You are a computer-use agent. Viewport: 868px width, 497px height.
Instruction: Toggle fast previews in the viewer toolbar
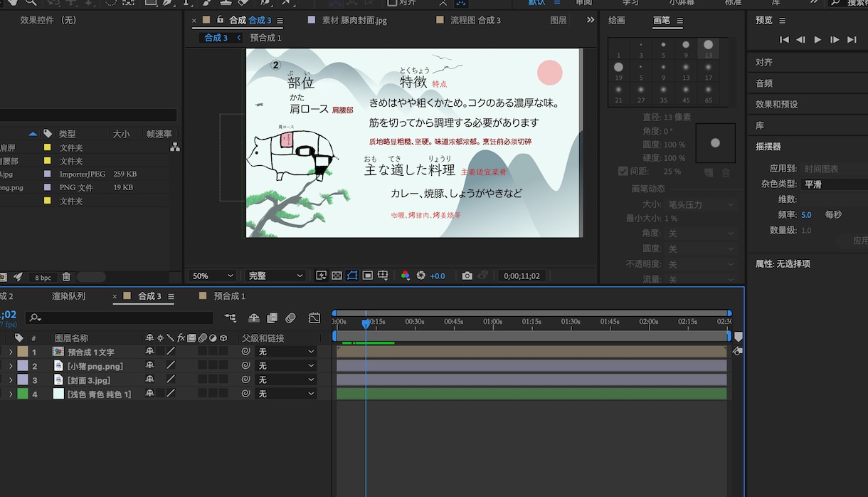pos(321,276)
